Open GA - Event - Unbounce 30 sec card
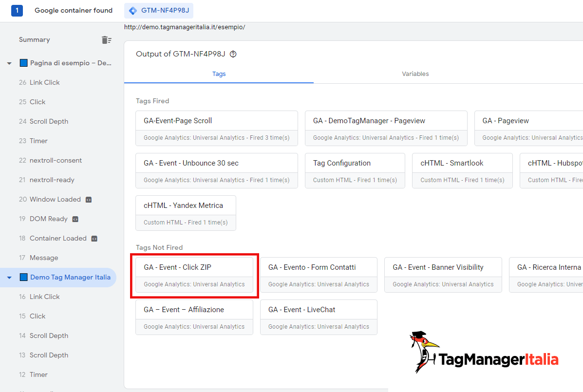583x392 pixels. [217, 170]
